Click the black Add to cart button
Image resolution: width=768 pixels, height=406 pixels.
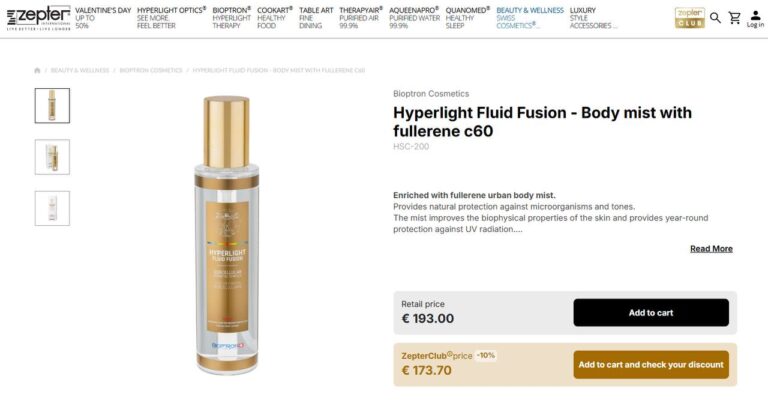[x=651, y=312]
